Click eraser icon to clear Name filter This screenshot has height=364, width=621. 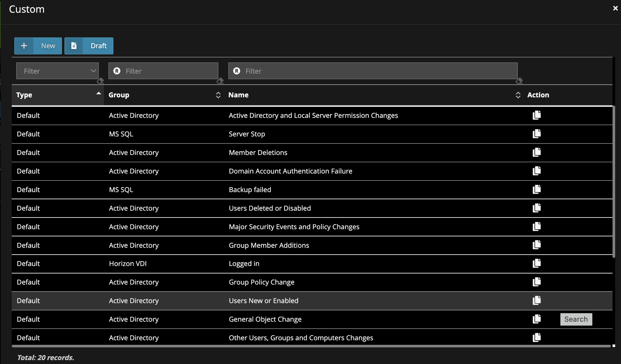519,81
